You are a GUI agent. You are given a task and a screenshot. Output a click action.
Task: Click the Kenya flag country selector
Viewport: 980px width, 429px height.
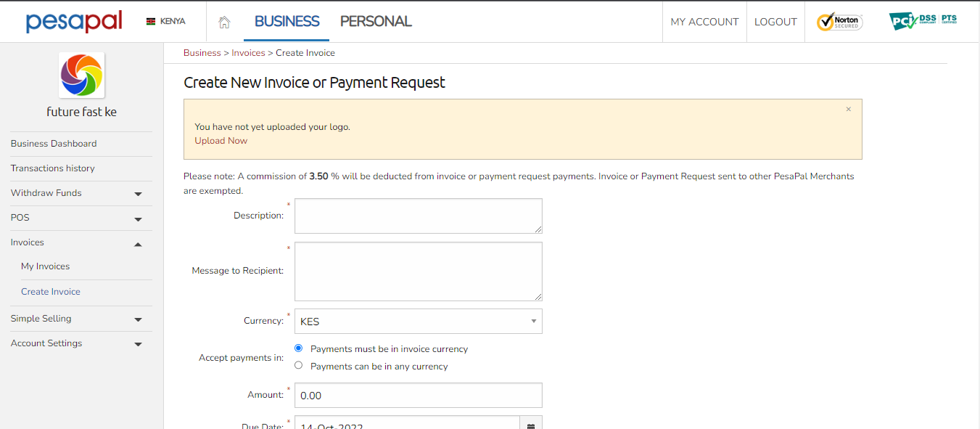coord(165,22)
